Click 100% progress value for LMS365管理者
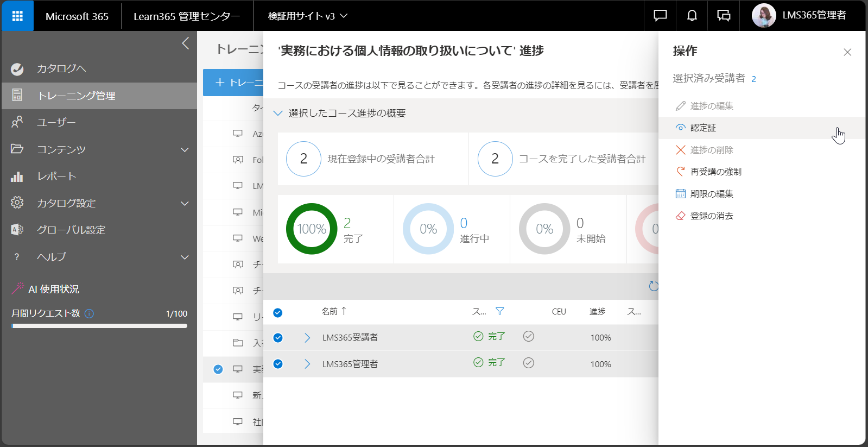Image resolution: width=868 pixels, height=447 pixels. [x=600, y=364]
